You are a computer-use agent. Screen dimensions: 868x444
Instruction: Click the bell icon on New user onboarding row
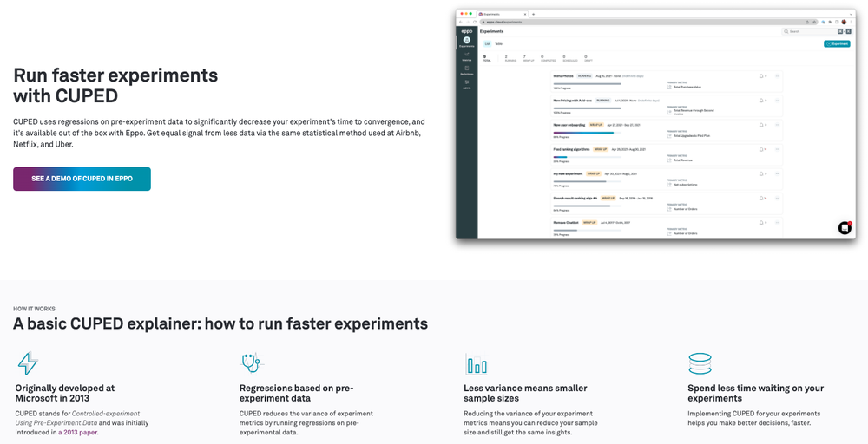tap(761, 125)
